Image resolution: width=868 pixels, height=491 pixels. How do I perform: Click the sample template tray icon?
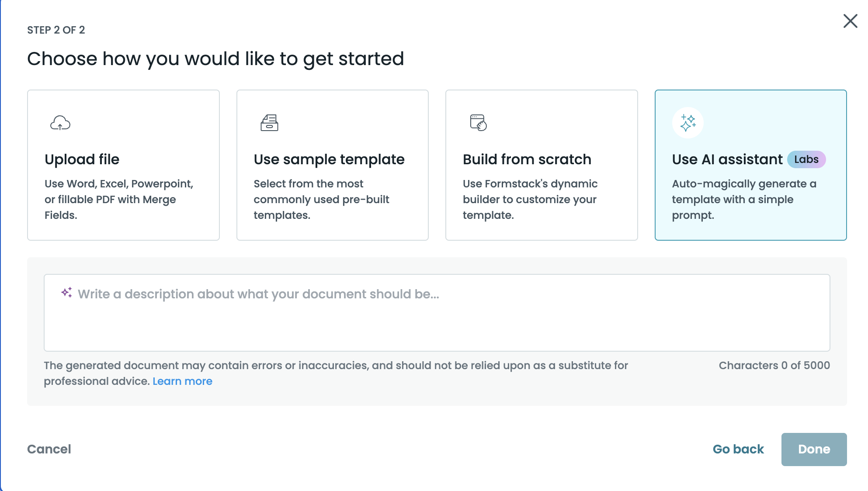pos(270,123)
